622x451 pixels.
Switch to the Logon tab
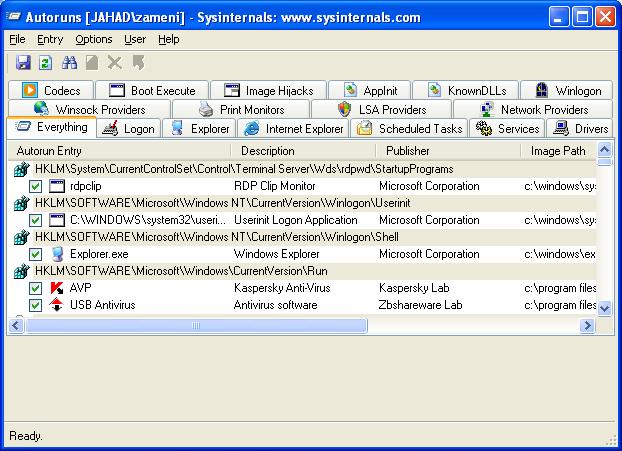pyautogui.click(x=129, y=129)
